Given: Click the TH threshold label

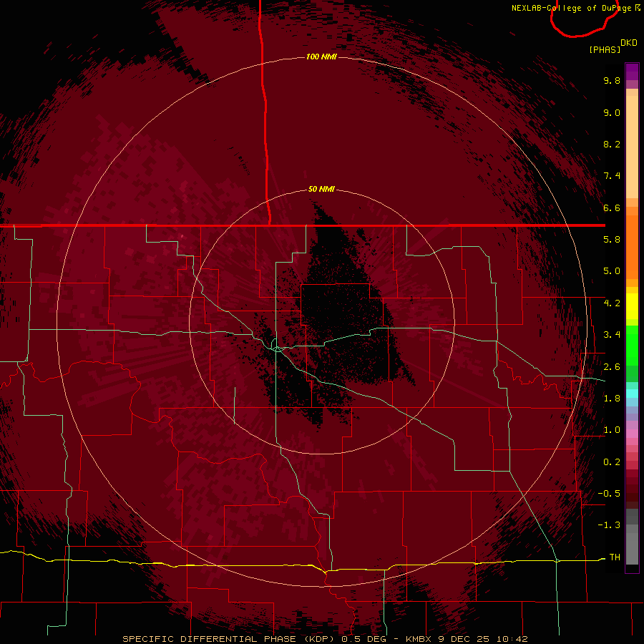Looking at the screenshot, I should point(615,557).
